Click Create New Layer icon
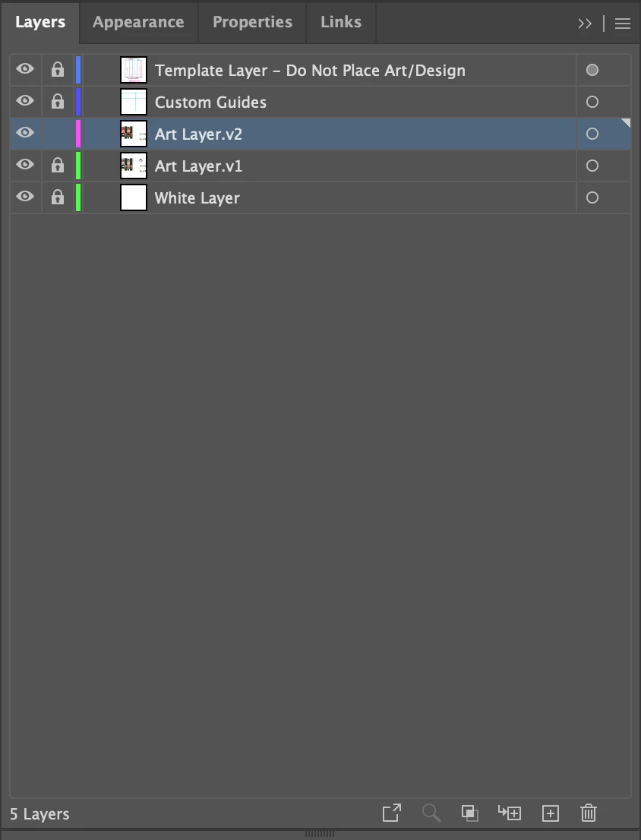Screen dimensions: 641x840 click(550, 813)
